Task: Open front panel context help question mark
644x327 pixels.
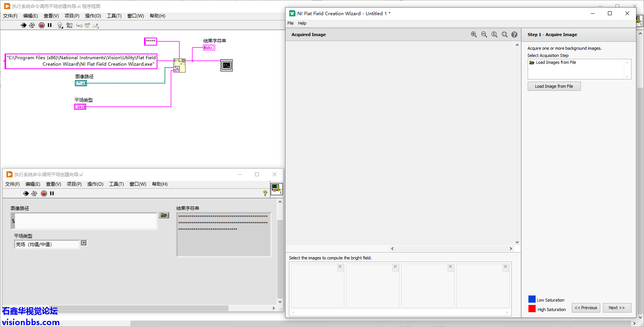Action: 265,193
